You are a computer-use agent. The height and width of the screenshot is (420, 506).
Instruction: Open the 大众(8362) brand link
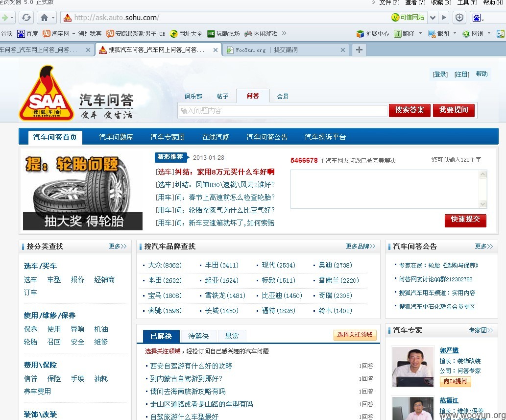(x=165, y=265)
